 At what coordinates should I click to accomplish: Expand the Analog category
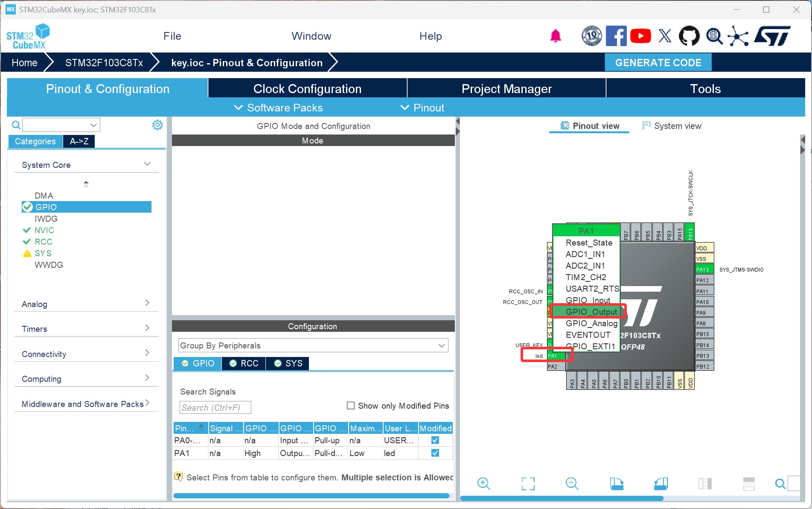(87, 304)
